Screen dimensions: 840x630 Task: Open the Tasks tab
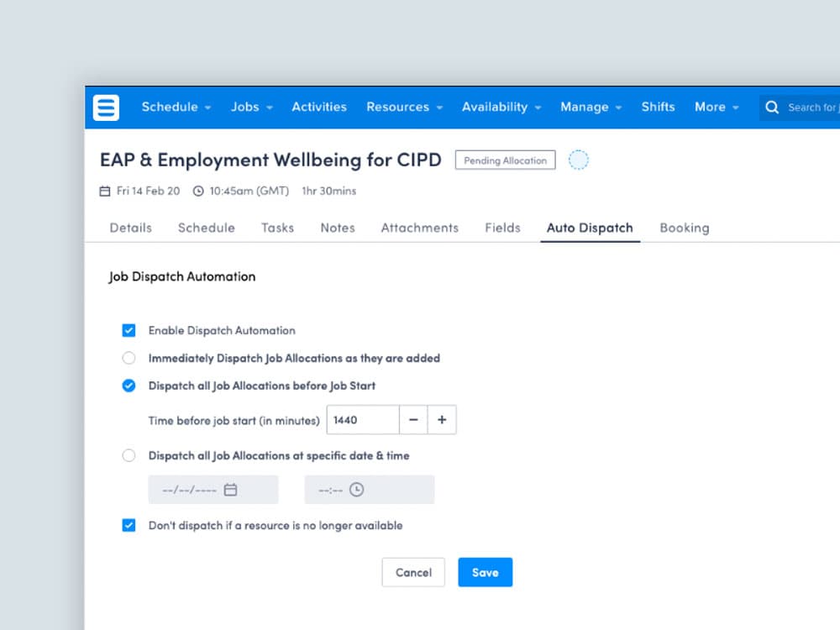(277, 228)
